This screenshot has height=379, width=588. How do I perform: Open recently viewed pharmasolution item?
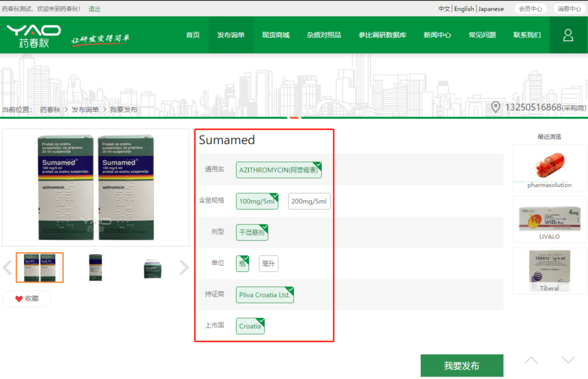pyautogui.click(x=550, y=167)
